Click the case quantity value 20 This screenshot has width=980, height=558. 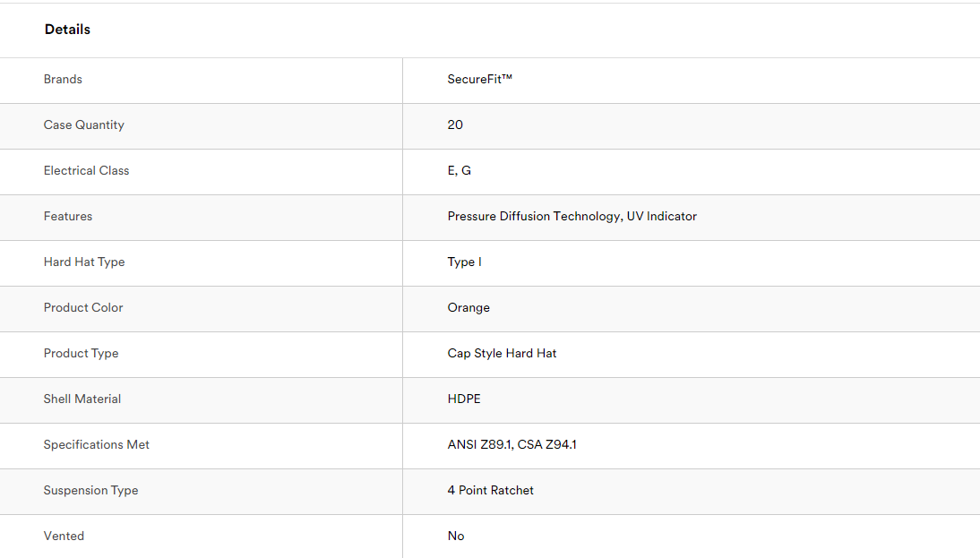pyautogui.click(x=455, y=125)
